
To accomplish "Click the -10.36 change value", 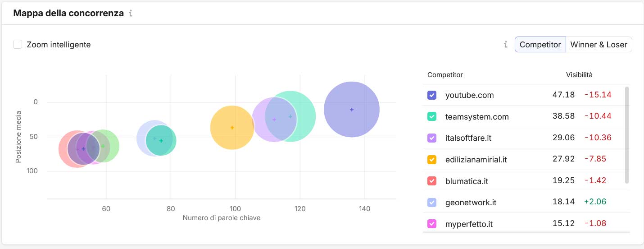I will [598, 138].
